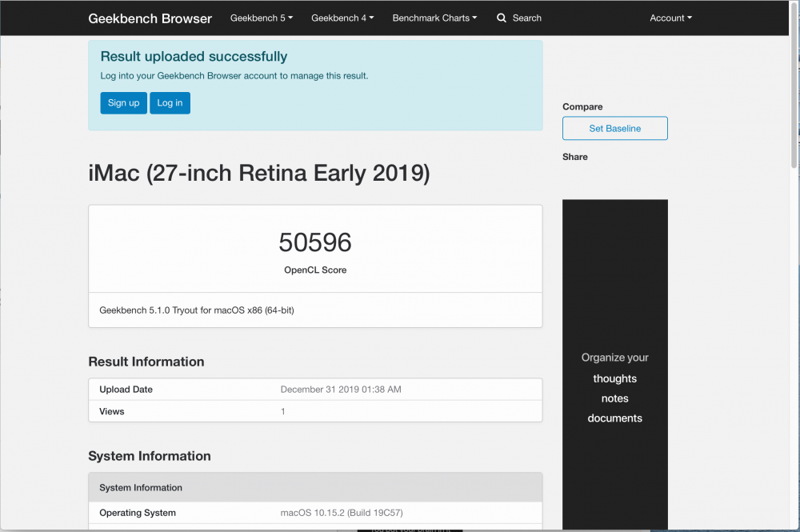Screen dimensions: 800x532
Task: Click the Views count value '1'
Action: click(283, 411)
